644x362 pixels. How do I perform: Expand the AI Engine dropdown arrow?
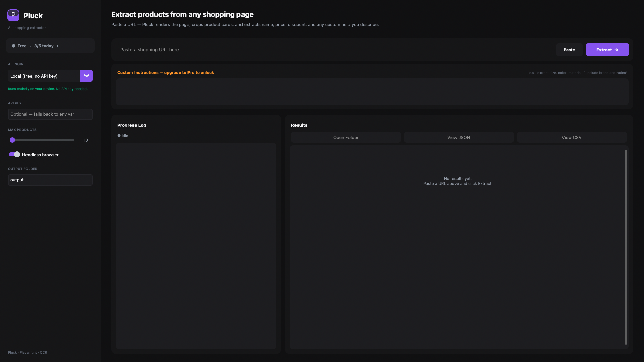[87, 76]
